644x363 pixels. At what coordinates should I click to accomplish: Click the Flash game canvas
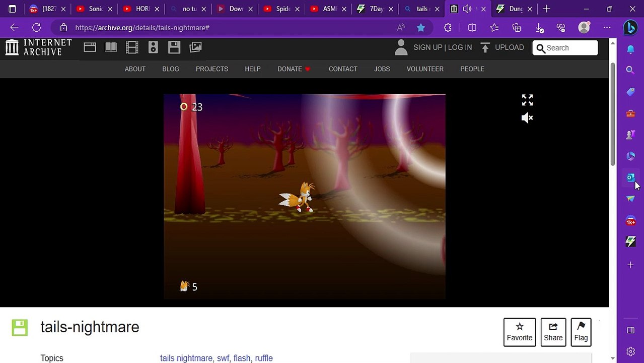(x=305, y=197)
